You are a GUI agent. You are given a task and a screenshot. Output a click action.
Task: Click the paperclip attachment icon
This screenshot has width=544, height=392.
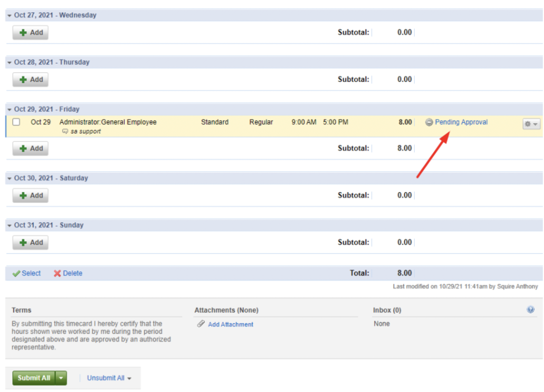[201, 324]
